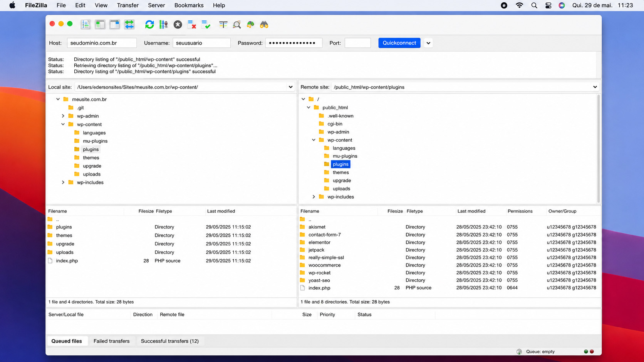Screen dimensions: 644x362
Task: Open macOS Control Center icon
Action: point(548,5)
